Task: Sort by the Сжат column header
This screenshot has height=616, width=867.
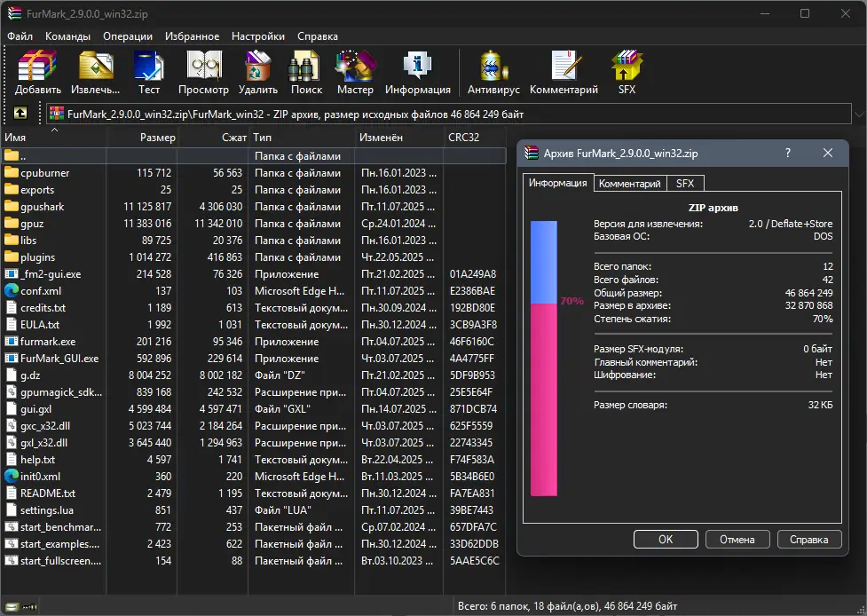Action: point(214,137)
